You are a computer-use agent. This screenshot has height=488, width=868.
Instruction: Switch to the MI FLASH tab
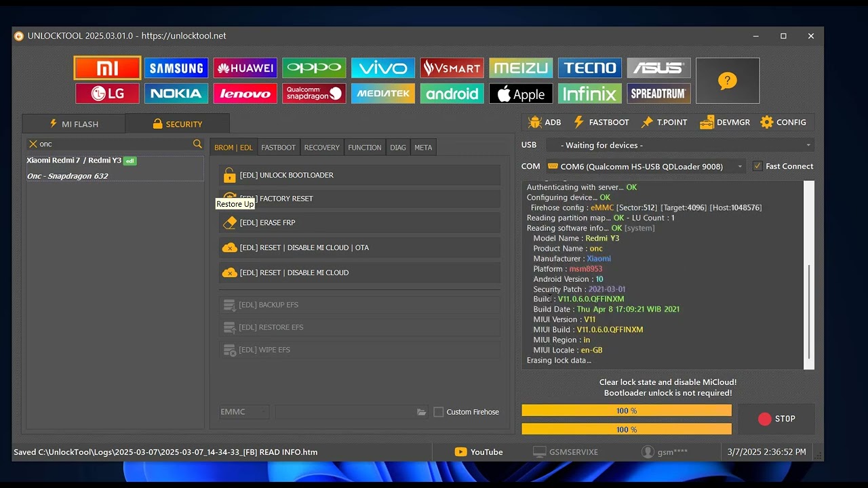(x=73, y=124)
